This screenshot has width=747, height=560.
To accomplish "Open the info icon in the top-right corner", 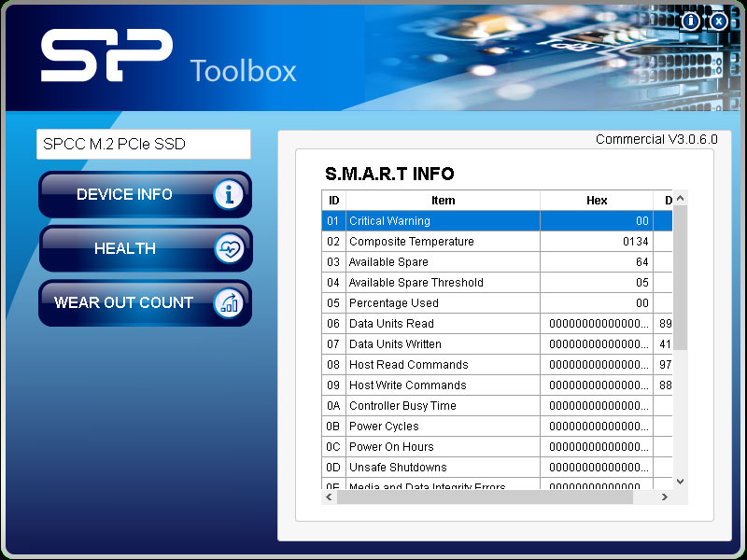I will coord(690,21).
